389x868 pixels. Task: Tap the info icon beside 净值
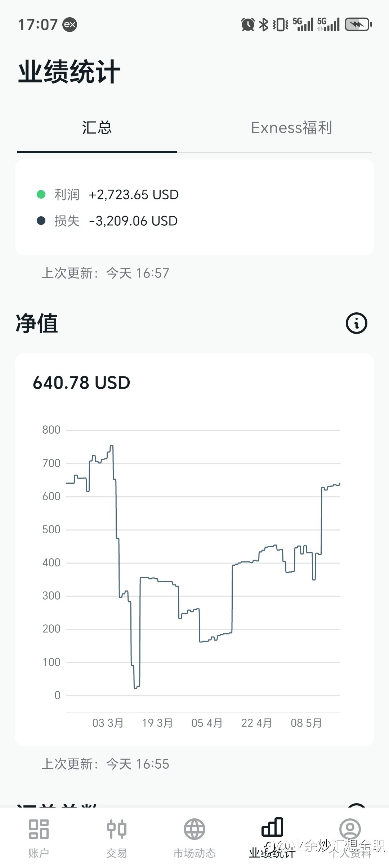pyautogui.click(x=357, y=323)
